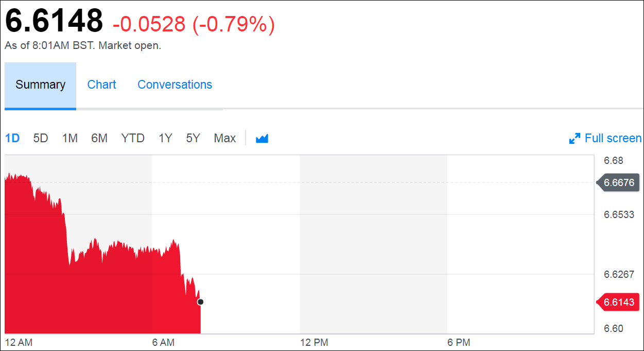Click the full screen expand arrows icon
The height and width of the screenshot is (351, 644).
(575, 139)
